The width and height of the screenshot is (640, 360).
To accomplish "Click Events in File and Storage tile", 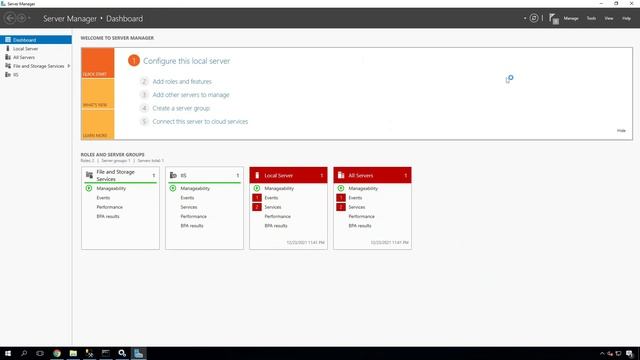I will pyautogui.click(x=103, y=198).
